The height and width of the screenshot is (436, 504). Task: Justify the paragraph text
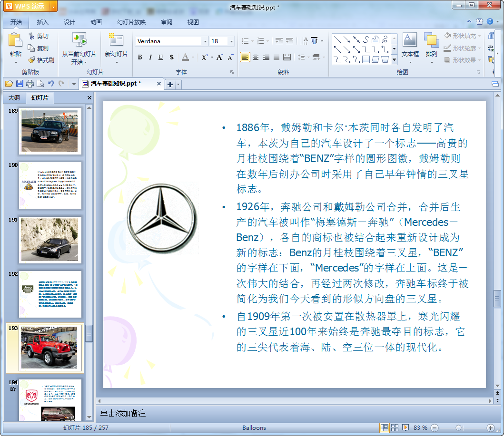[277, 58]
